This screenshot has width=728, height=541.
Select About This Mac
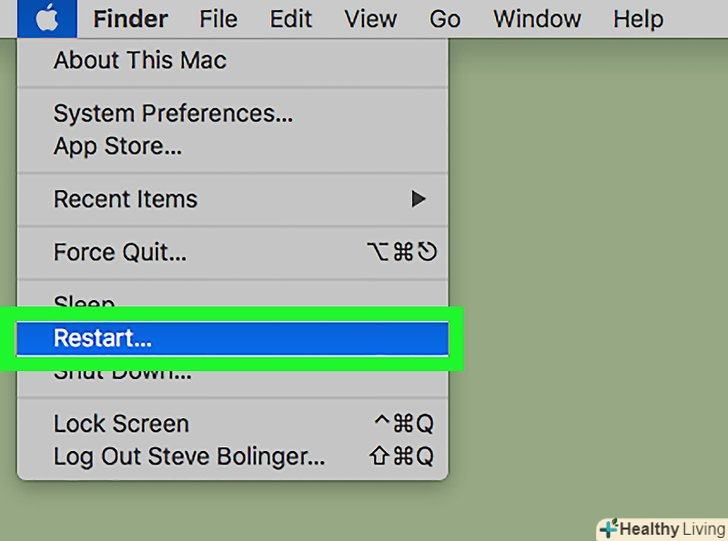click(x=140, y=60)
